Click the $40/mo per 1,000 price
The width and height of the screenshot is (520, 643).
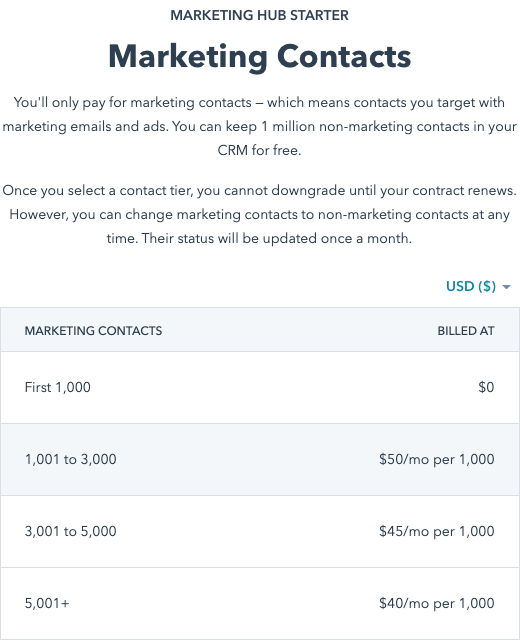[437, 604]
